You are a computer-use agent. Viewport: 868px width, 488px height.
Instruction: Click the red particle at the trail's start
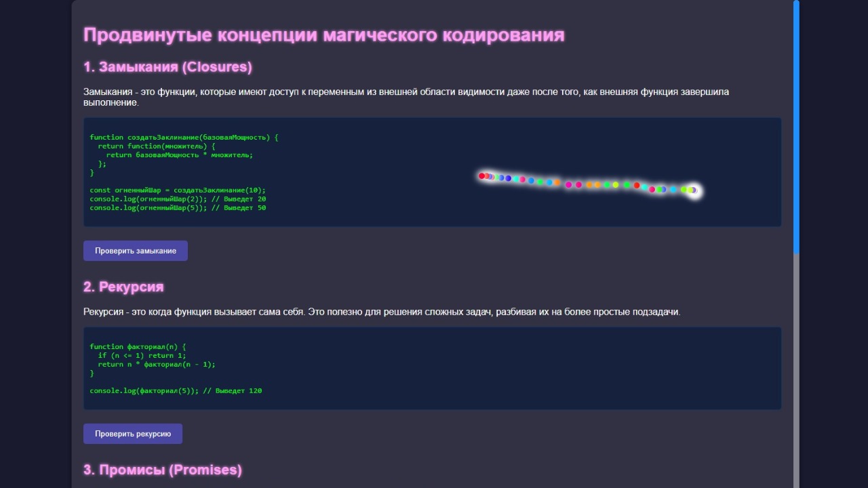click(481, 176)
